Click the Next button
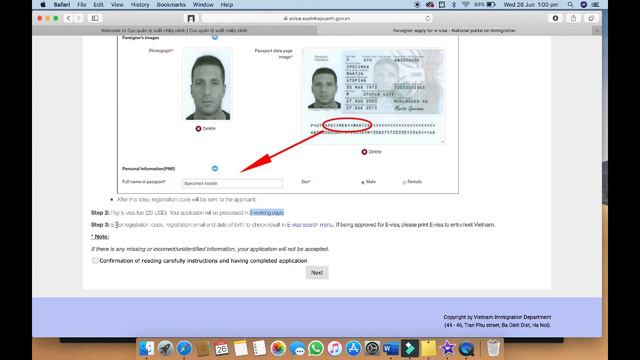This screenshot has width=640, height=360. coord(317,273)
